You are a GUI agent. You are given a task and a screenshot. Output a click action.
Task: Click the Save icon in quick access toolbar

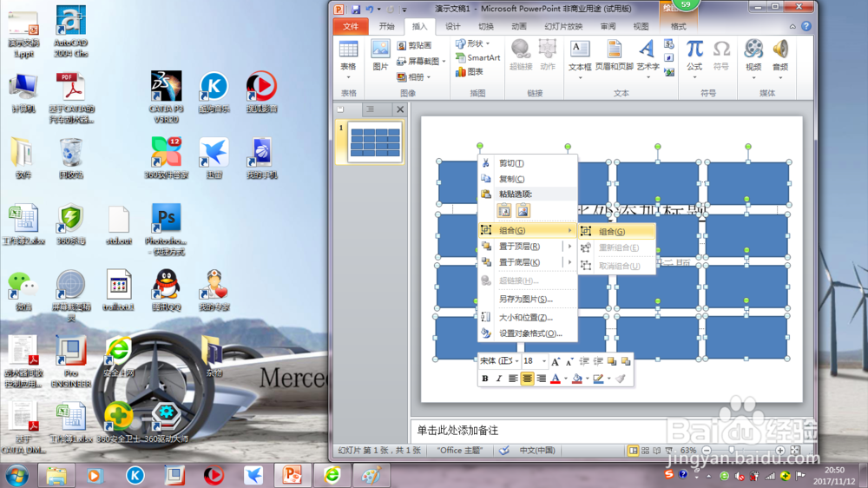tap(355, 10)
